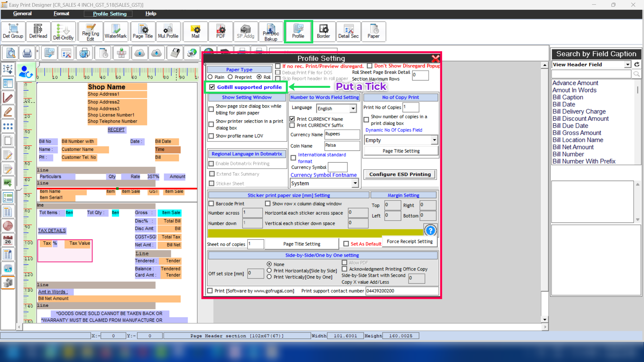
Task: Click Configure ESD Printing button
Action: point(400,174)
